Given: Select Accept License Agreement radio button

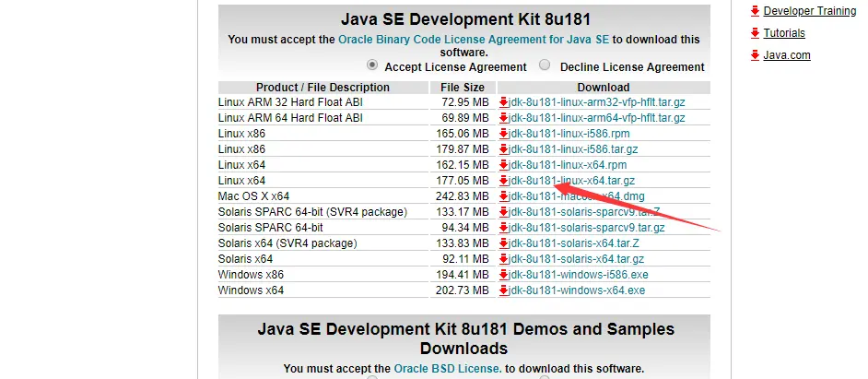Looking at the screenshot, I should pyautogui.click(x=372, y=65).
